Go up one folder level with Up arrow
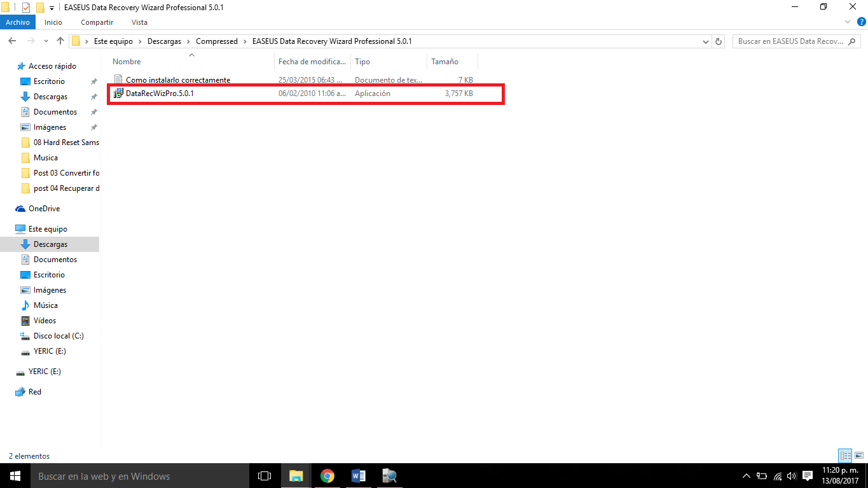This screenshot has height=488, width=868. tap(60, 41)
